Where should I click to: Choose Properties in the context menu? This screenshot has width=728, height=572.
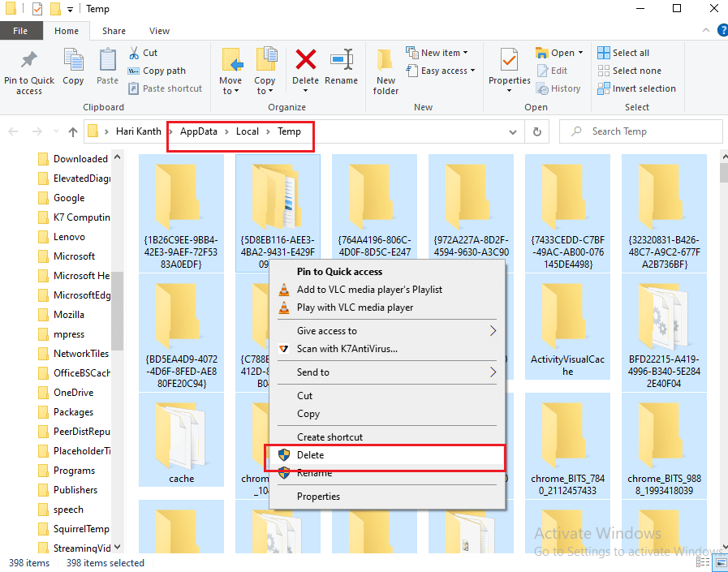coord(387,497)
